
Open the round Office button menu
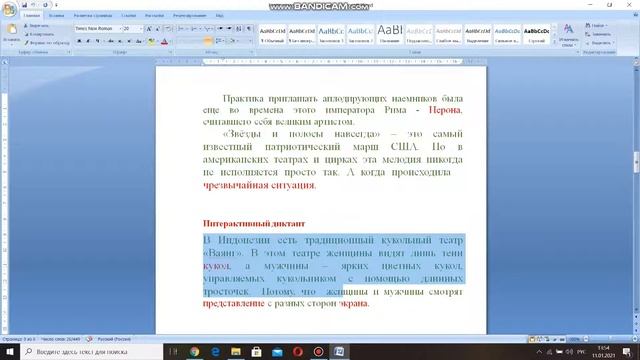(9, 9)
